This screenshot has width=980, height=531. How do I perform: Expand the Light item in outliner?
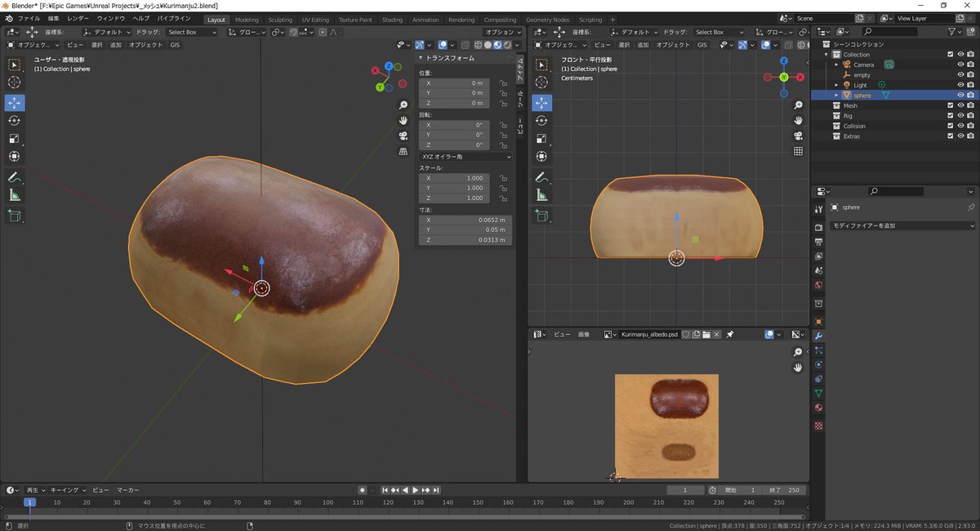click(836, 85)
